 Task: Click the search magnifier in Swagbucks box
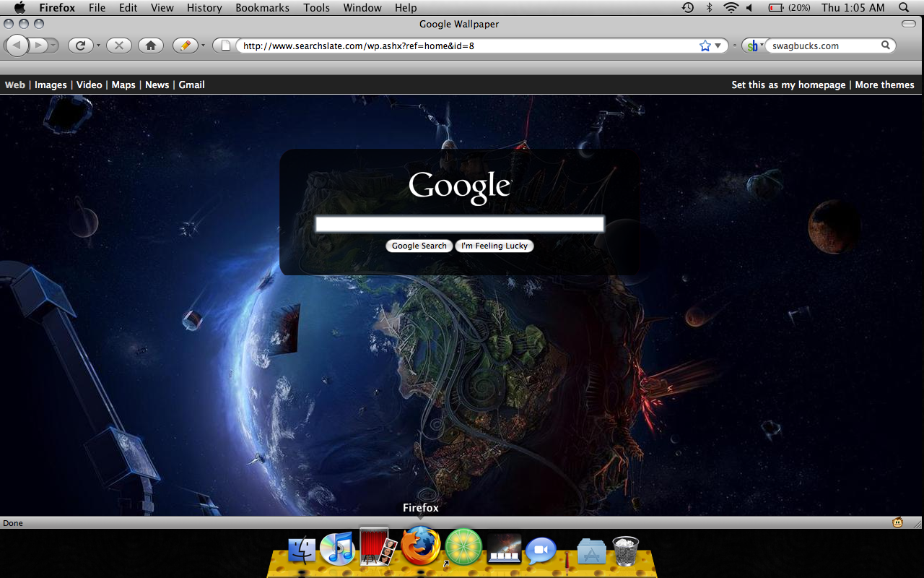[x=886, y=46]
